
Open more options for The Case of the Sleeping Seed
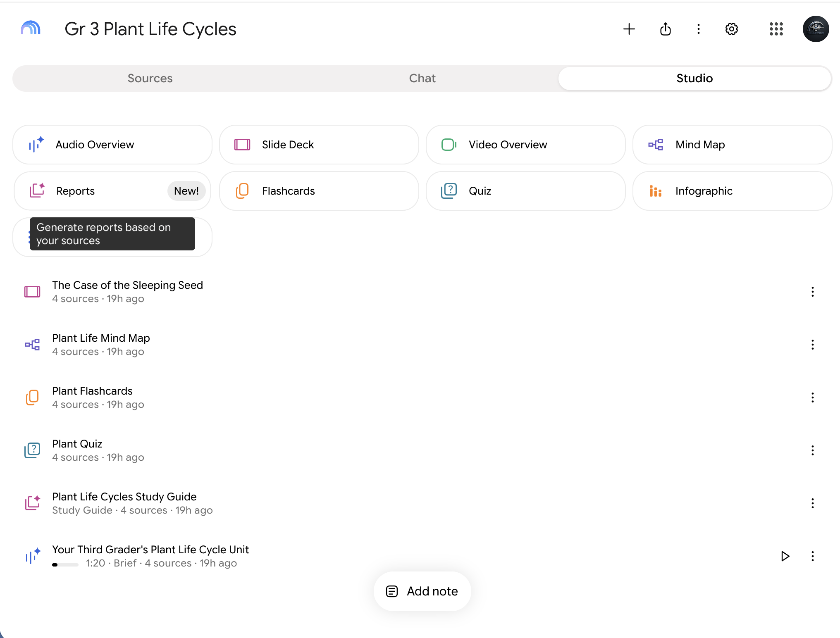pyautogui.click(x=813, y=292)
